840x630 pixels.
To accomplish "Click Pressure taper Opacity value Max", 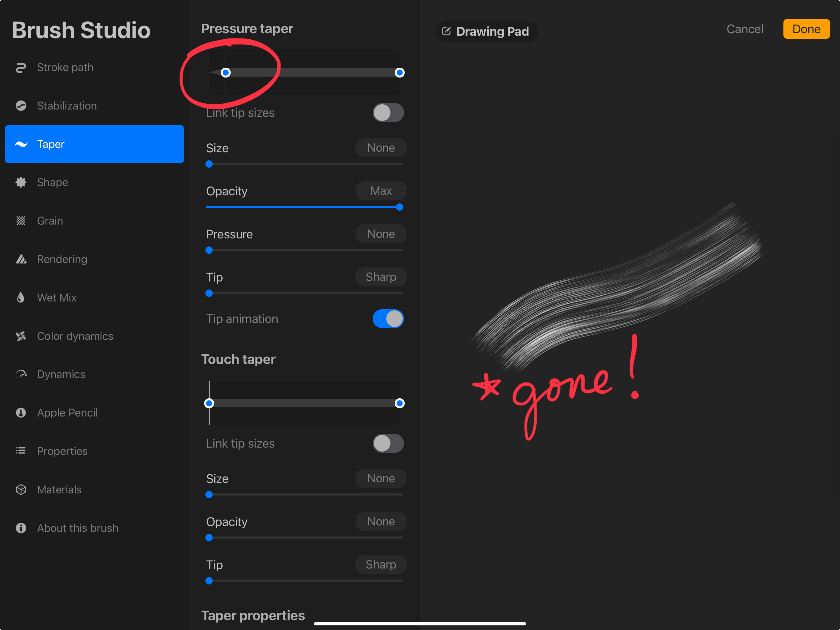I will point(381,191).
